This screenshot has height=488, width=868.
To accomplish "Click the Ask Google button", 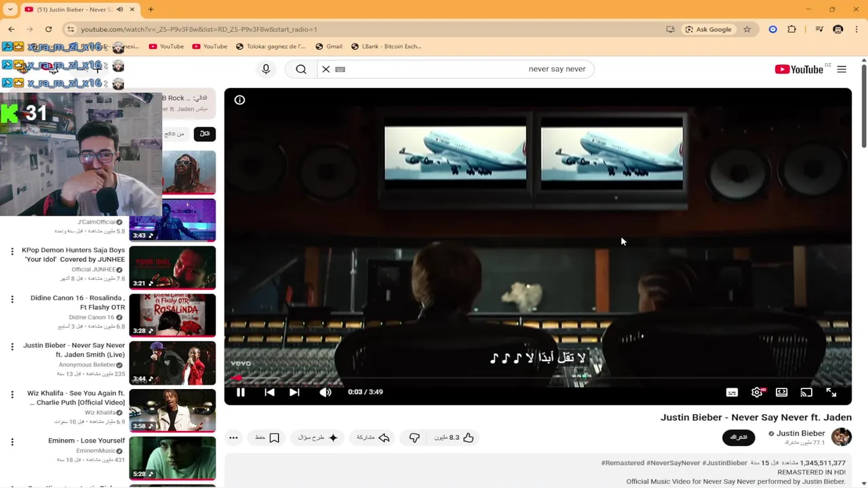I will pyautogui.click(x=708, y=29).
